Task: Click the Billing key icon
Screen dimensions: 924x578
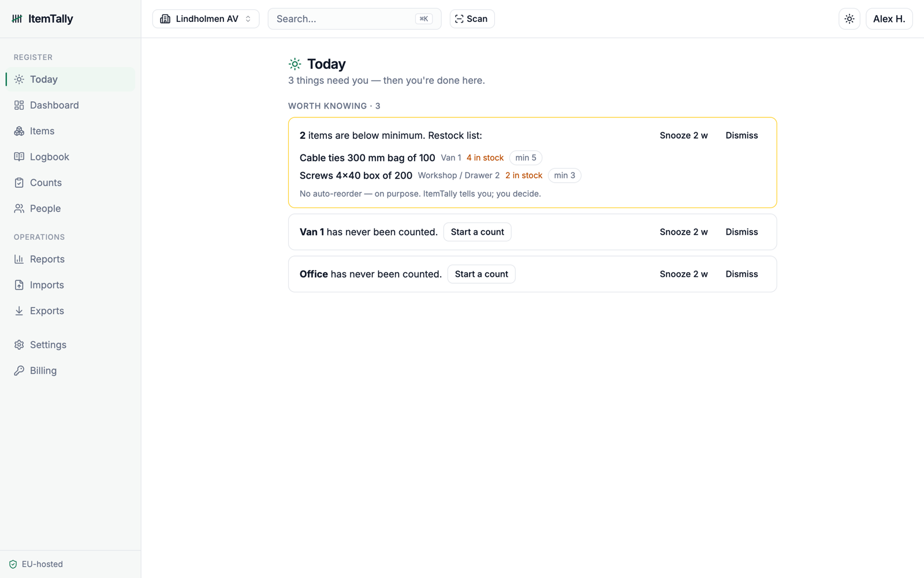Action: [x=19, y=370]
